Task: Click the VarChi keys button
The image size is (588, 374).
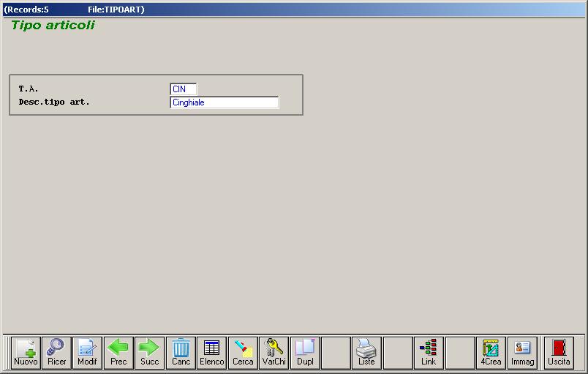Action: click(274, 353)
